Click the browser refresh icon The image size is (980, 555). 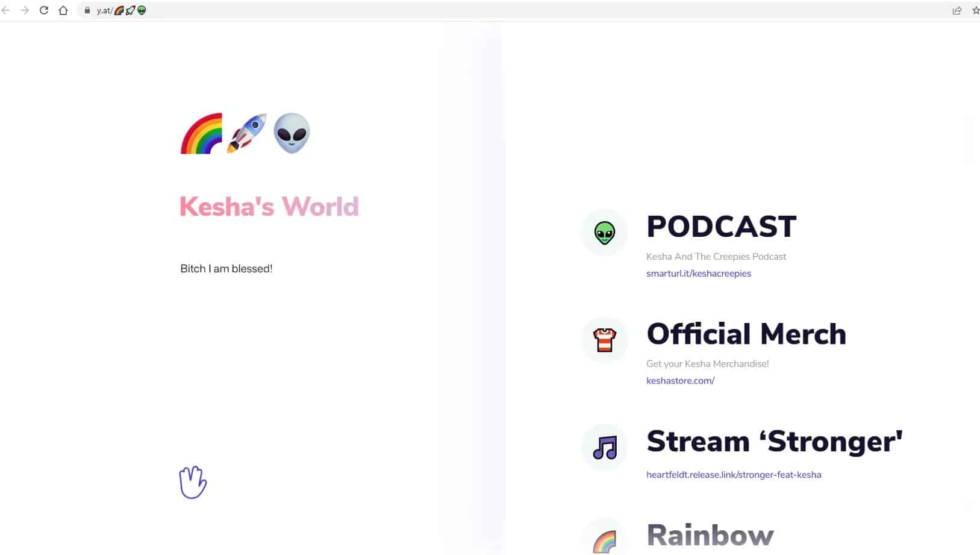tap(43, 10)
